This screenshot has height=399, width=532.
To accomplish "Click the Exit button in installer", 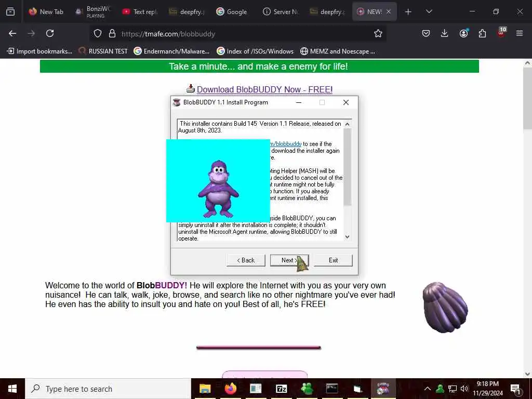I will (x=333, y=260).
